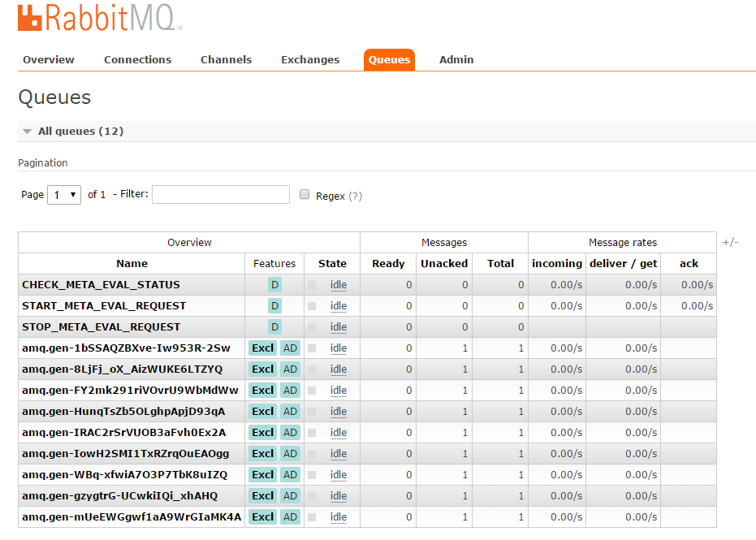Click Excl badge on amq.gen-IRAC2rSrVUOB3aFvh0Ex2A row
756x540 pixels.
click(263, 433)
